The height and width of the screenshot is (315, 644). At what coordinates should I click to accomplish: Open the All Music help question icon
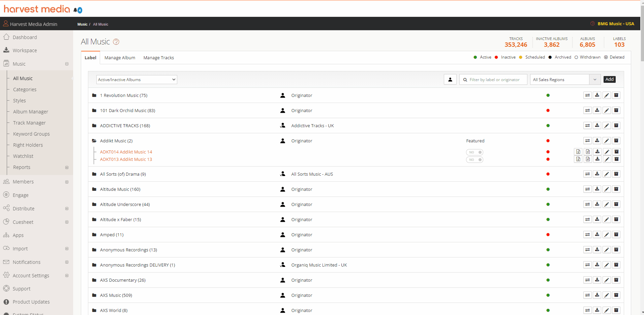click(x=116, y=42)
